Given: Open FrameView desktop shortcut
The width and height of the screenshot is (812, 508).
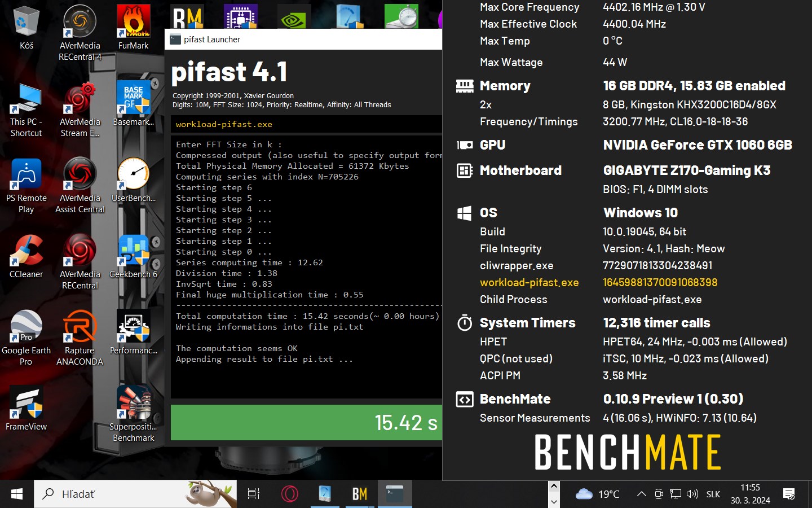Looking at the screenshot, I should tap(26, 408).
